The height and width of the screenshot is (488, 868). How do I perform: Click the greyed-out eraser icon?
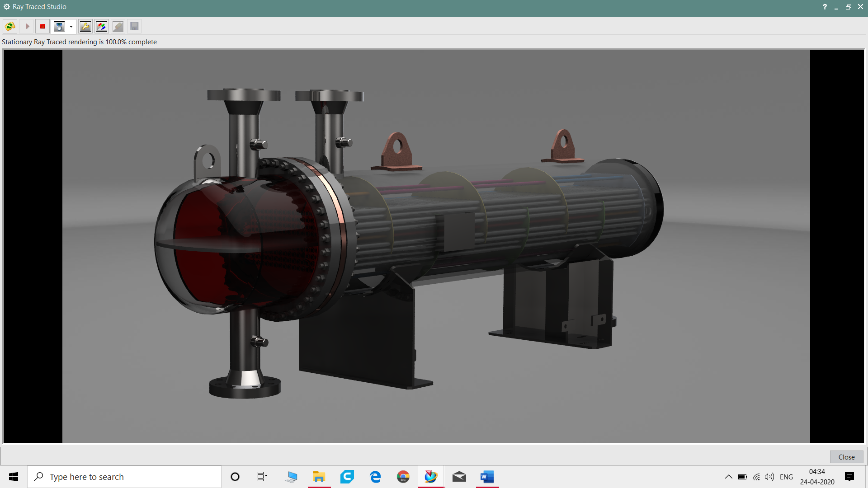pyautogui.click(x=118, y=27)
